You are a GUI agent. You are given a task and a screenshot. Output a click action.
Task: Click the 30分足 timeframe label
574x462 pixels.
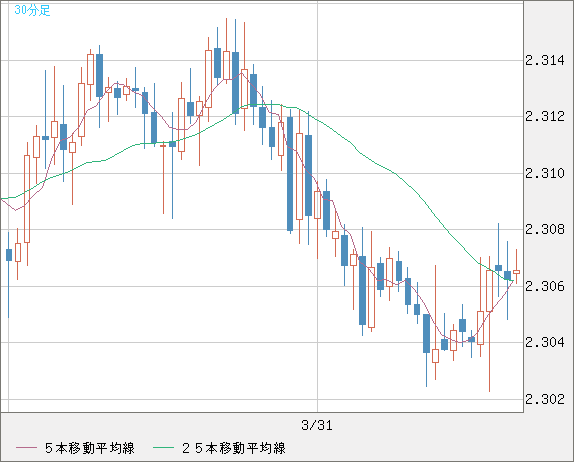[32, 10]
